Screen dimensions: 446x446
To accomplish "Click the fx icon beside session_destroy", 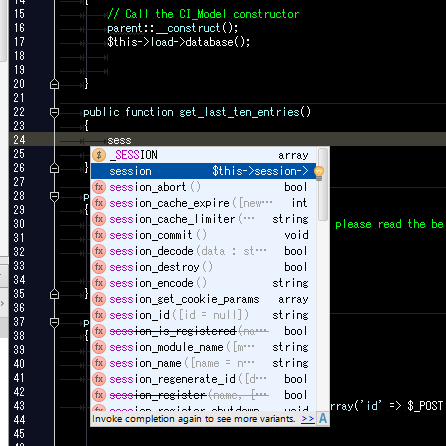I will (99, 267).
